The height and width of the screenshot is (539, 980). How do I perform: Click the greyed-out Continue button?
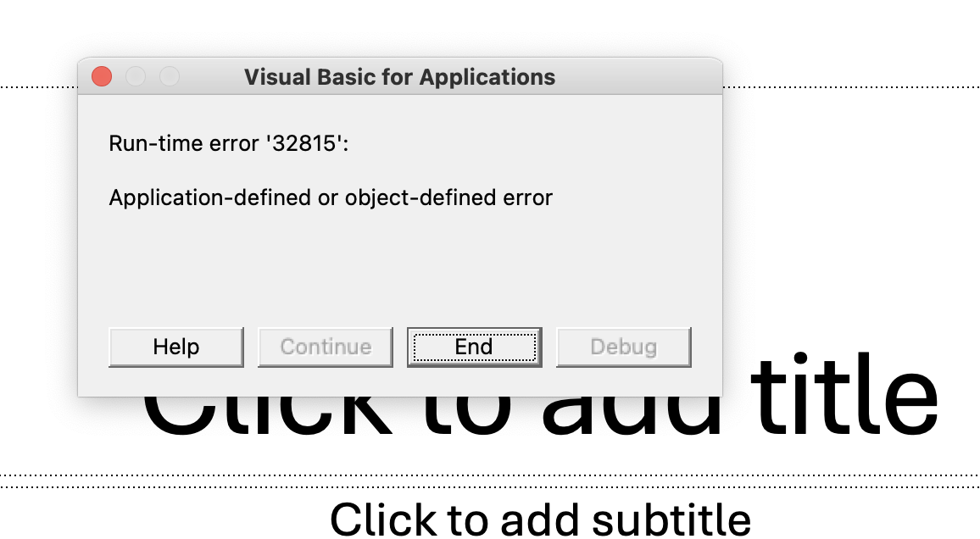coord(325,346)
